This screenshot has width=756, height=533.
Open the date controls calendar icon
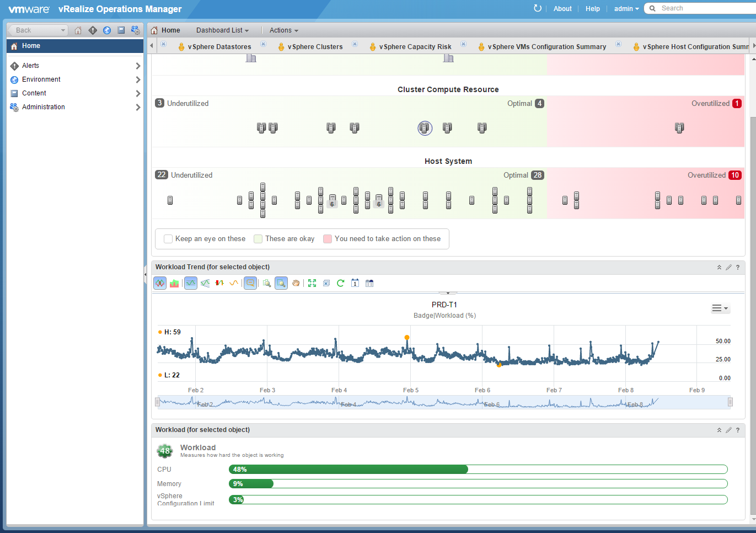pos(369,283)
